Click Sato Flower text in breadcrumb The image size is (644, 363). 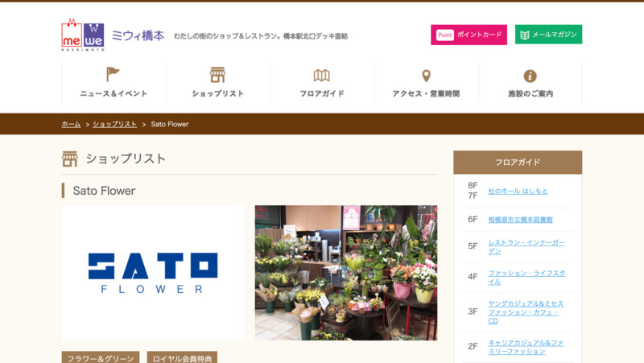[170, 124]
